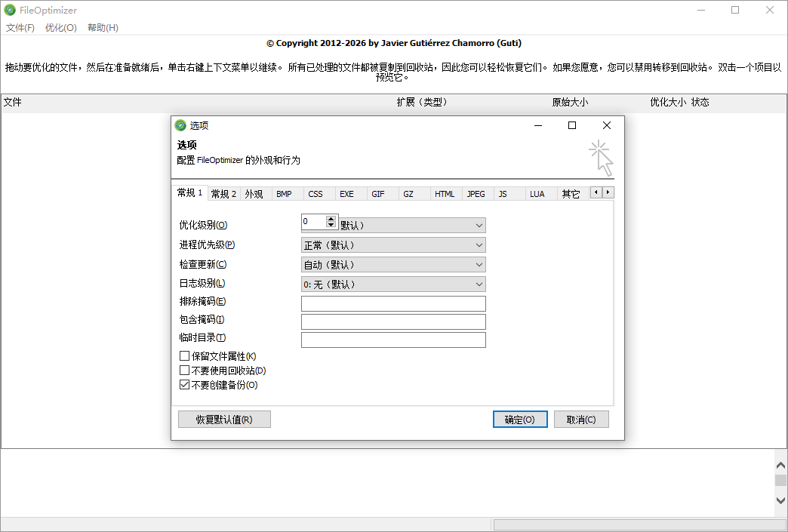The image size is (788, 532).
Task: Focus the 包含掩码 text field
Action: 393,321
